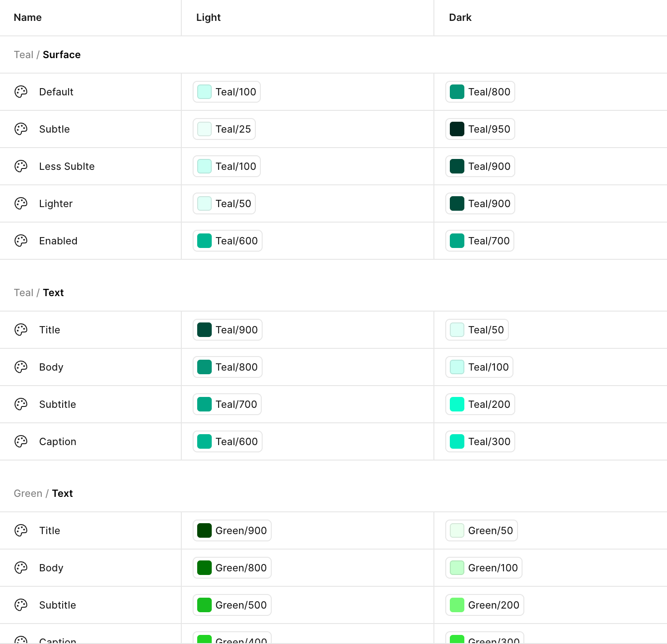The image size is (667, 644).
Task: Select the Light column header
Action: coord(209,17)
